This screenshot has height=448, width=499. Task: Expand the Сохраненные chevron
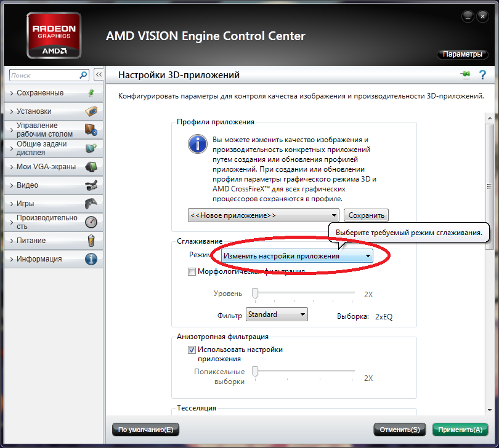pyautogui.click(x=12, y=93)
